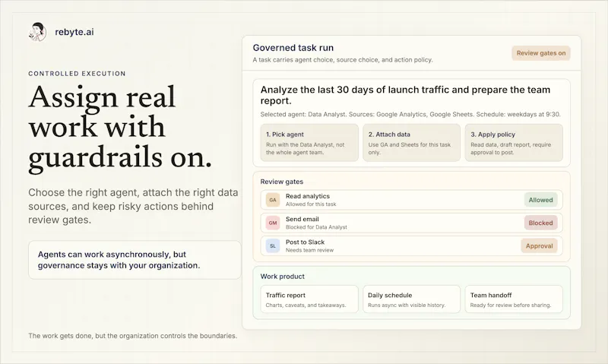Click 'Ready for review before sharing.' text
The height and width of the screenshot is (364, 608).
[x=510, y=305]
